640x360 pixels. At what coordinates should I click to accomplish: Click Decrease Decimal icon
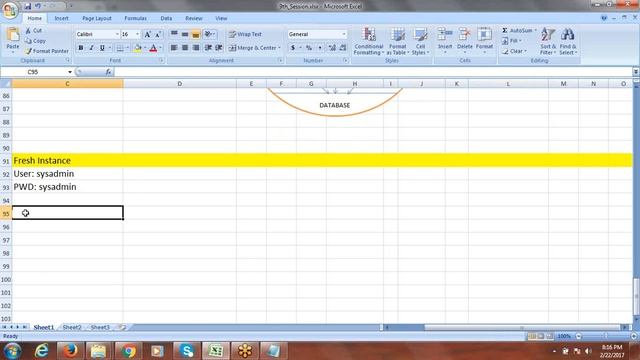(342, 48)
